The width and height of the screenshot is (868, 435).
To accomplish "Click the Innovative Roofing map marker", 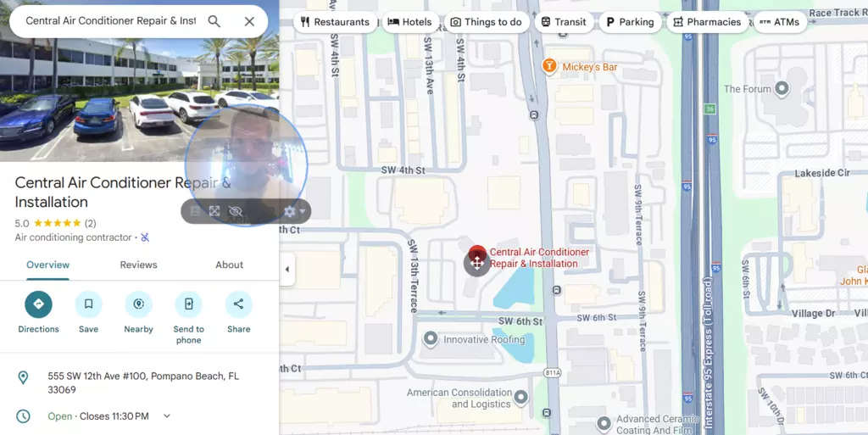I will [431, 339].
